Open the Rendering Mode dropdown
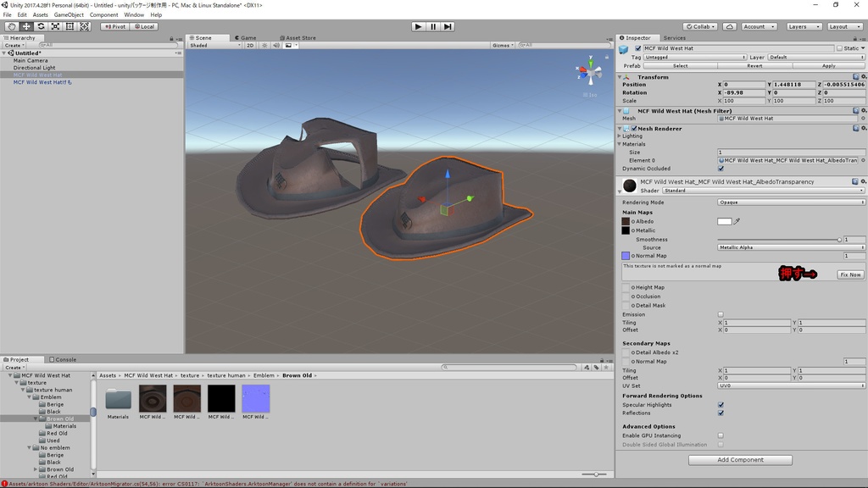Image resolution: width=868 pixels, height=488 pixels. click(x=790, y=202)
